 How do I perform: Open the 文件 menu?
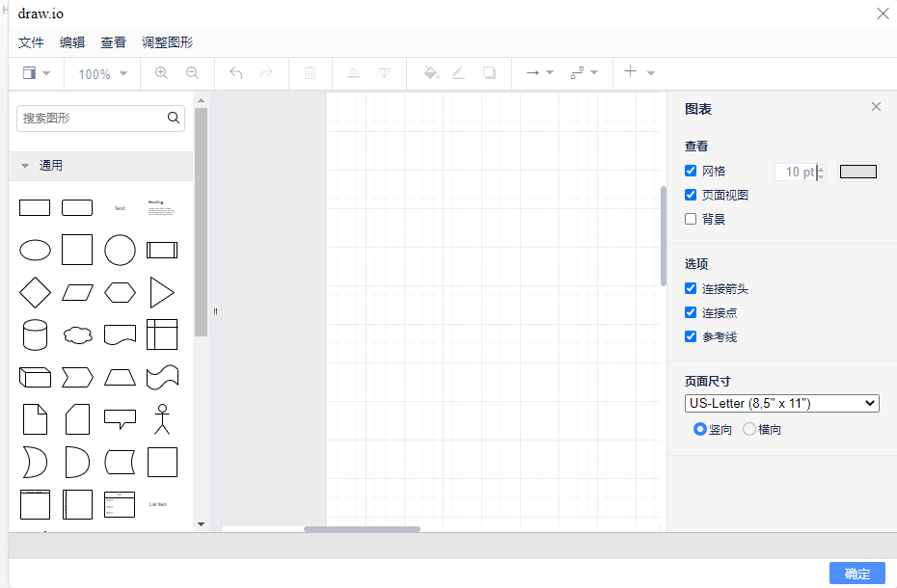coord(30,42)
